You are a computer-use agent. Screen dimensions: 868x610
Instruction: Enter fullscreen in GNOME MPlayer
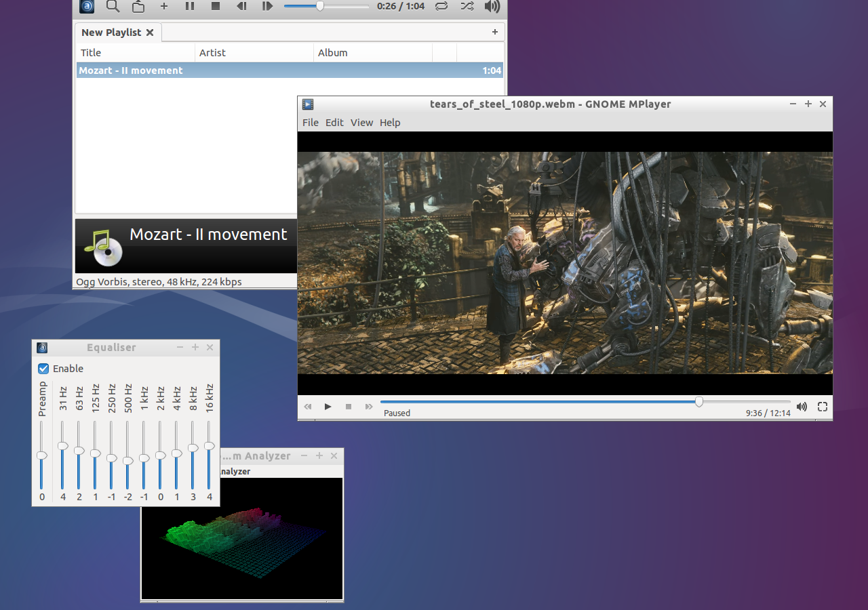tap(823, 407)
